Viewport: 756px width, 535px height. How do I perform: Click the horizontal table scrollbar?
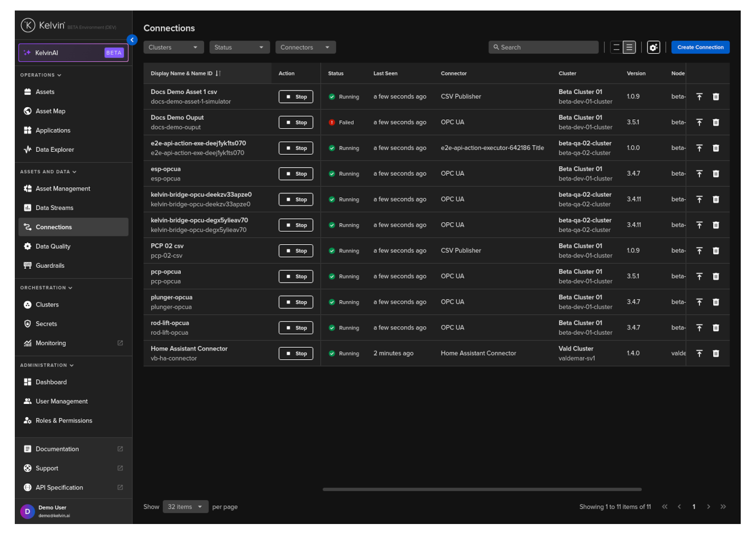point(482,489)
